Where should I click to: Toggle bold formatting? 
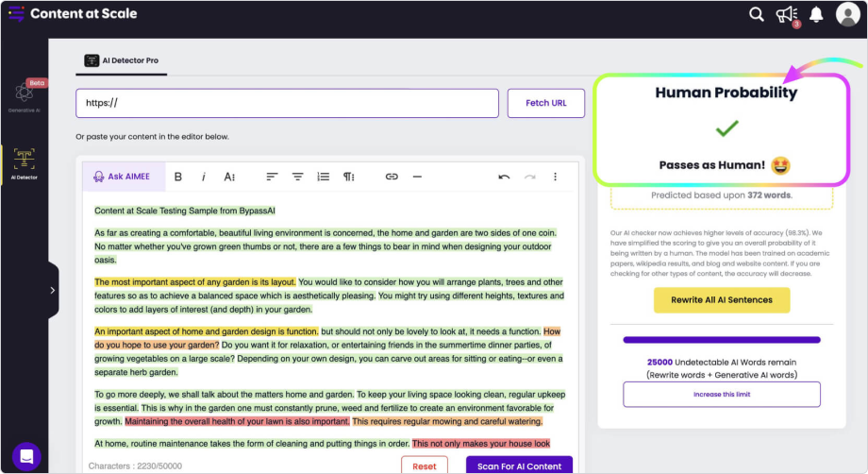pos(177,177)
